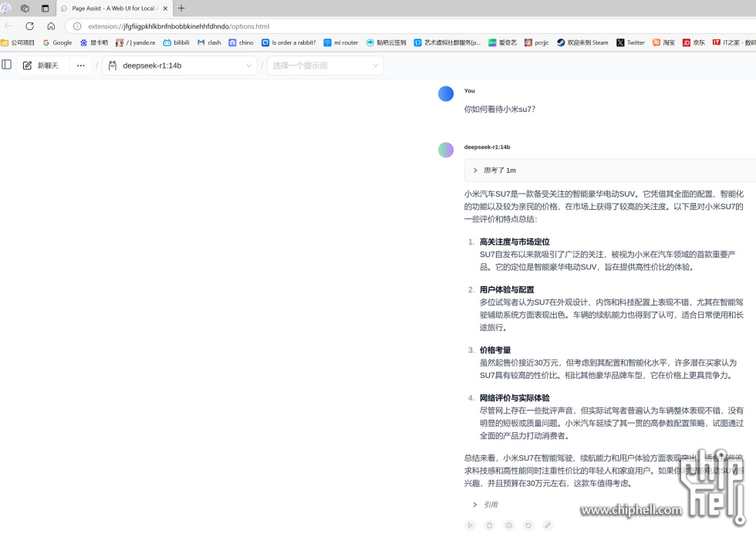Open a new browser tab
Image resolution: width=756 pixels, height=537 pixels.
181,8
